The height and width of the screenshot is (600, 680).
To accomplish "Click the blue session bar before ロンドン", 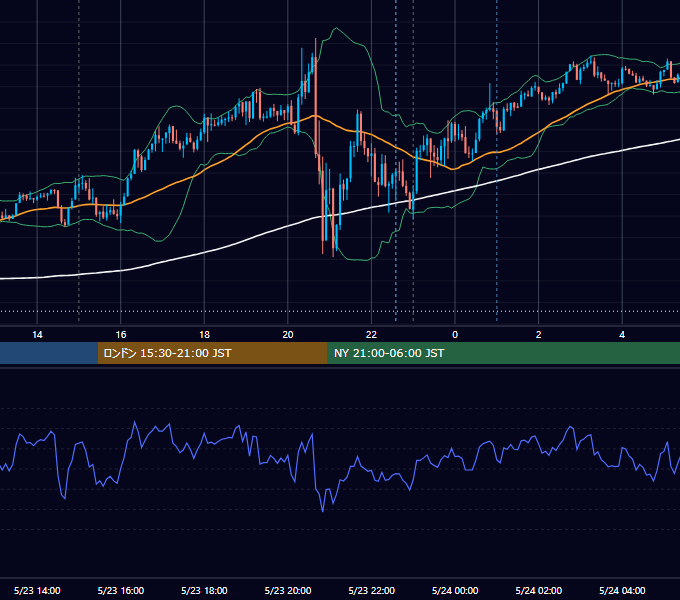I will [x=49, y=353].
